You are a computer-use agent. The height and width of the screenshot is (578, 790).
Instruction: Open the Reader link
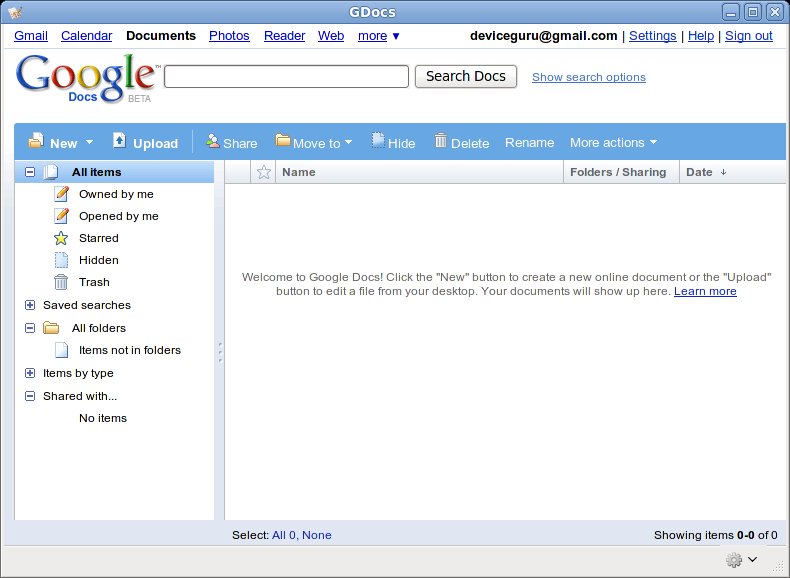285,36
